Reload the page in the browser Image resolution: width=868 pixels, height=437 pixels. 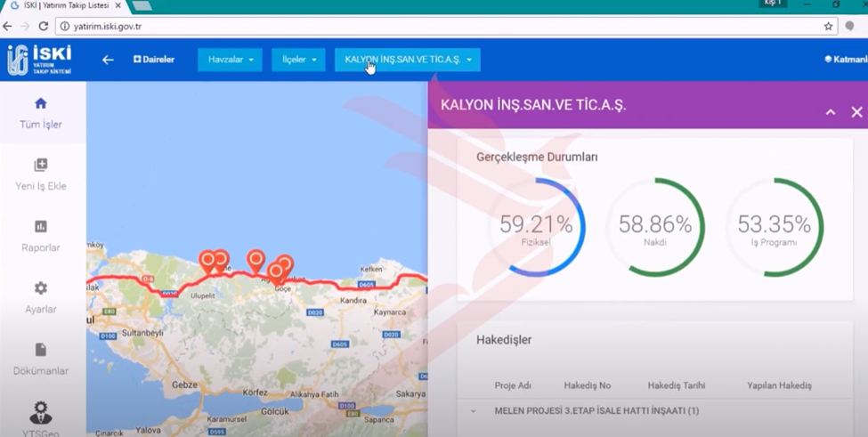(x=44, y=26)
